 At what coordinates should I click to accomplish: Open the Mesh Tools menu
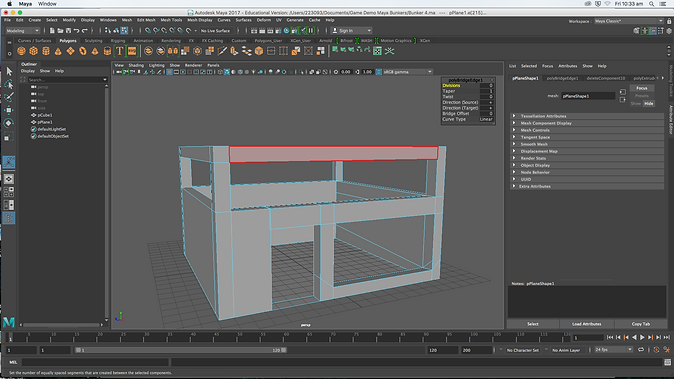click(171, 20)
